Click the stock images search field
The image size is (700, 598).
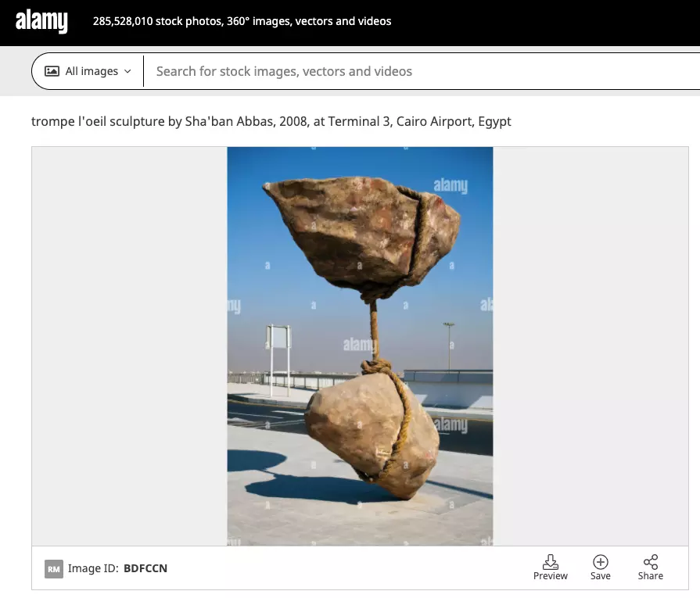click(x=422, y=71)
